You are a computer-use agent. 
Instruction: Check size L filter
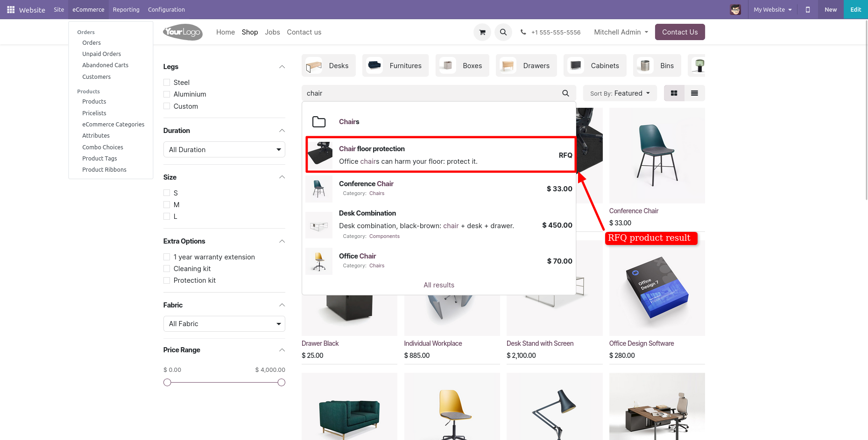point(167,217)
